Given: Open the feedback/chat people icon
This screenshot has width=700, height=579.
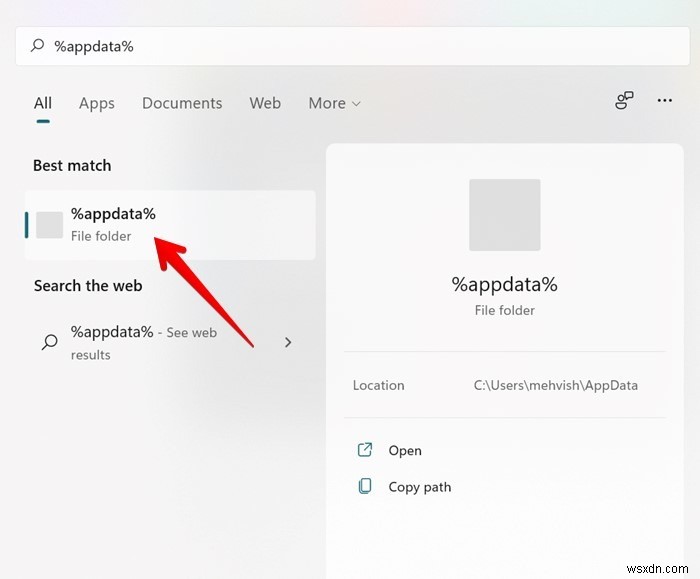Looking at the screenshot, I should coord(624,100).
